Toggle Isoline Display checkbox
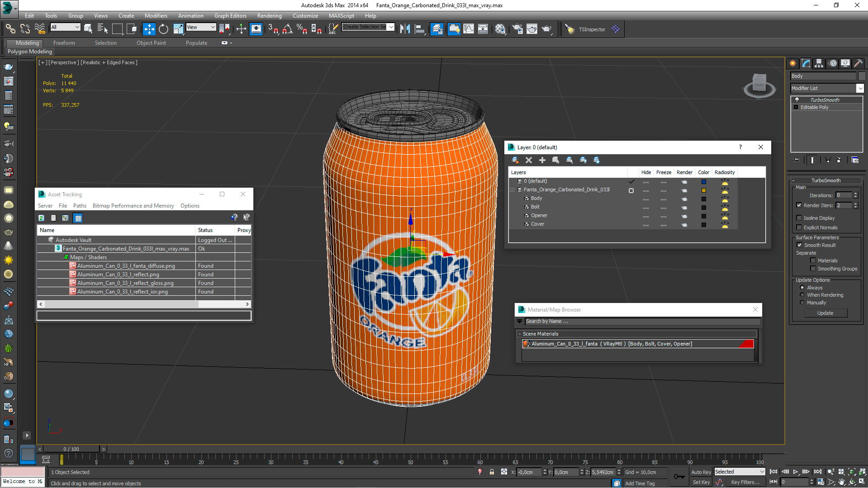Viewport: 868px width, 488px height. tap(799, 218)
